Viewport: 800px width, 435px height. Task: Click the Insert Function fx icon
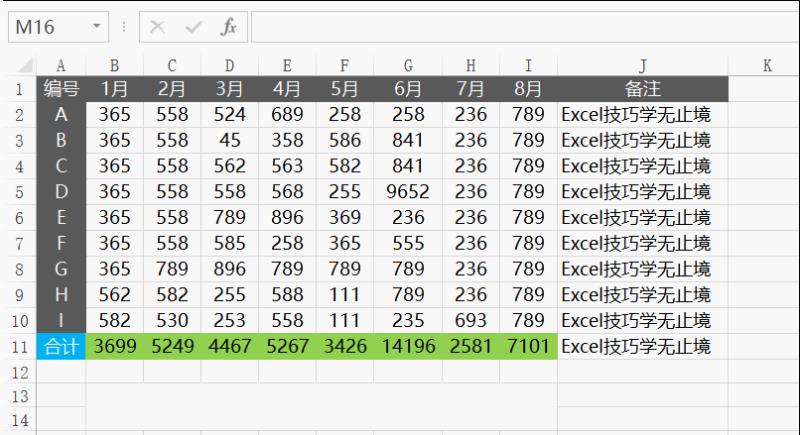(229, 28)
